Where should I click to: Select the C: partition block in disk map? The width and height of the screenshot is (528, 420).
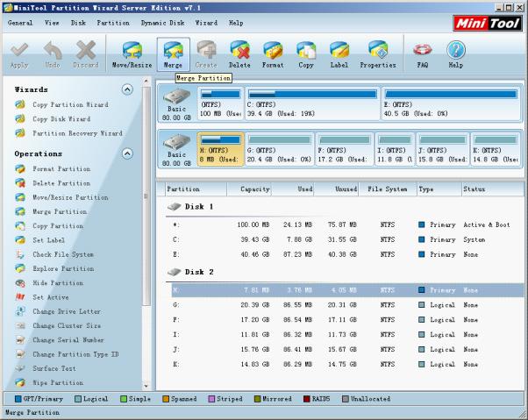click(x=312, y=103)
